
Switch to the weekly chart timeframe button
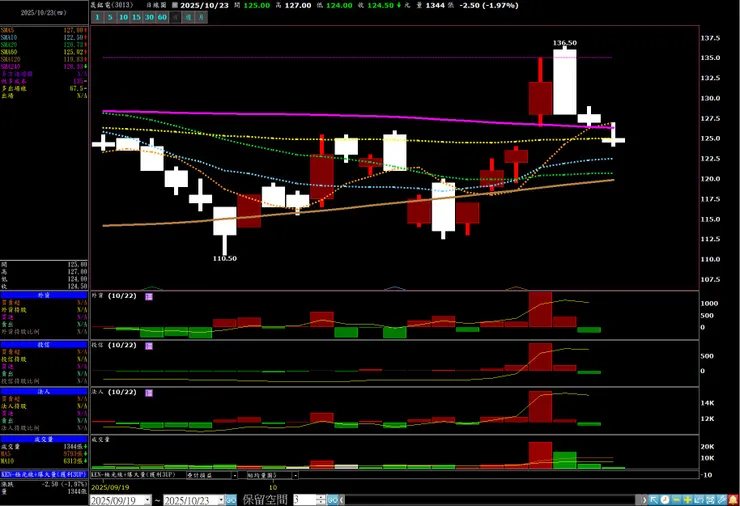[x=188, y=17]
